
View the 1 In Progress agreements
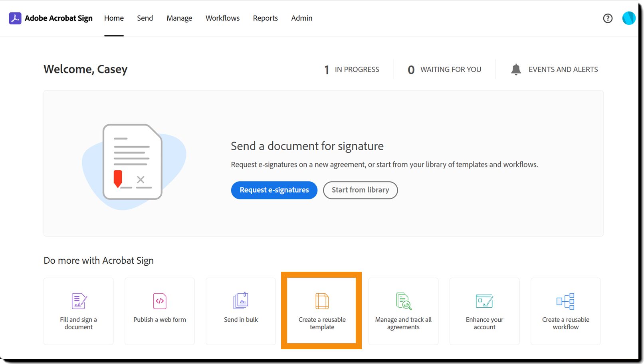351,70
